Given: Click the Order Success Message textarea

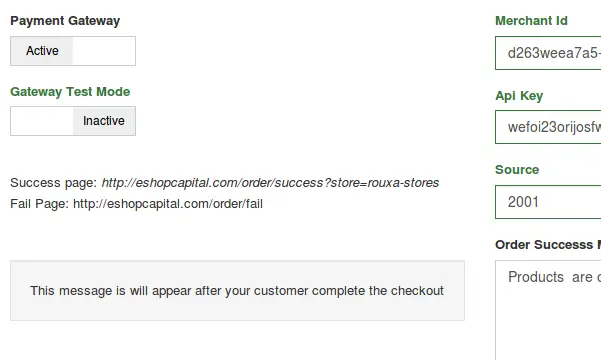Looking at the screenshot, I should point(548,310).
